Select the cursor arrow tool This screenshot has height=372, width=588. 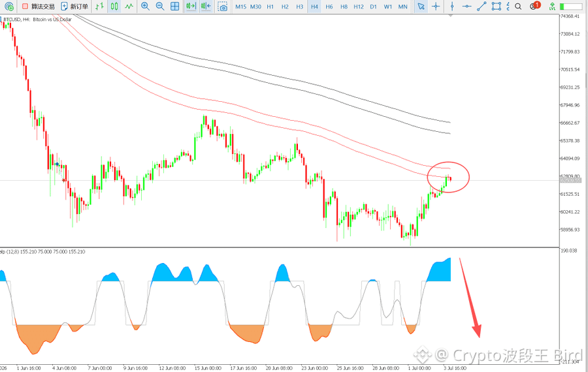click(421, 7)
